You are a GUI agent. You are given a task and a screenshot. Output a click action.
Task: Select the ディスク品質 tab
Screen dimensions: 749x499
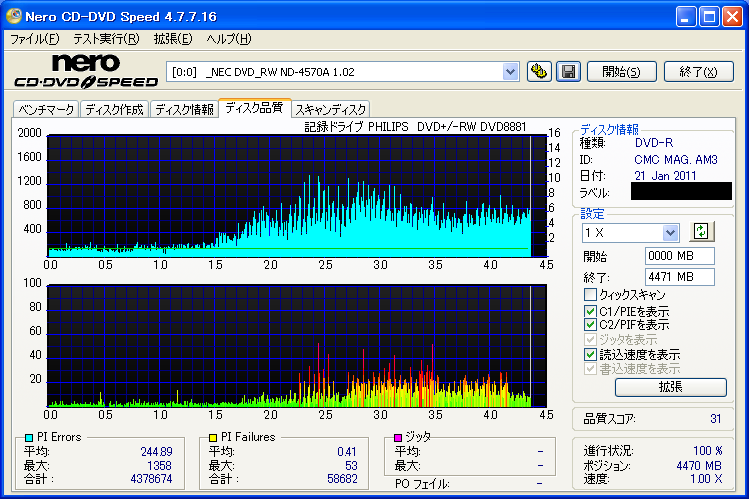tap(255, 108)
